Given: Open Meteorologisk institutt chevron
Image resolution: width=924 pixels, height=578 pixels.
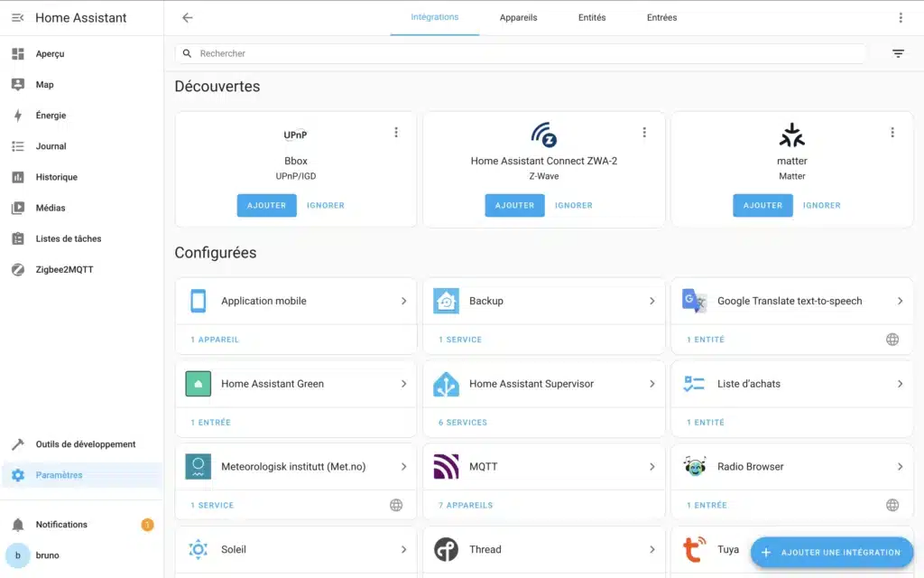Looking at the screenshot, I should pos(403,467).
